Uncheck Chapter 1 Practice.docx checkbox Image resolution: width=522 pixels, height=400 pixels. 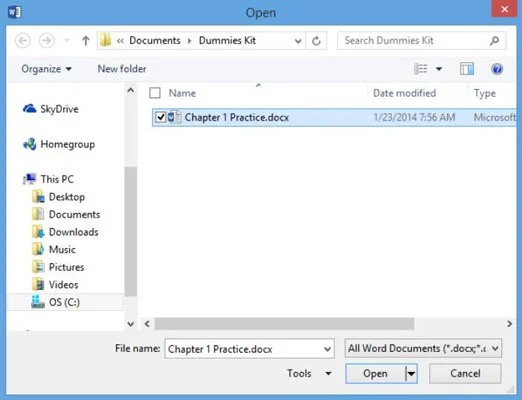(x=160, y=117)
